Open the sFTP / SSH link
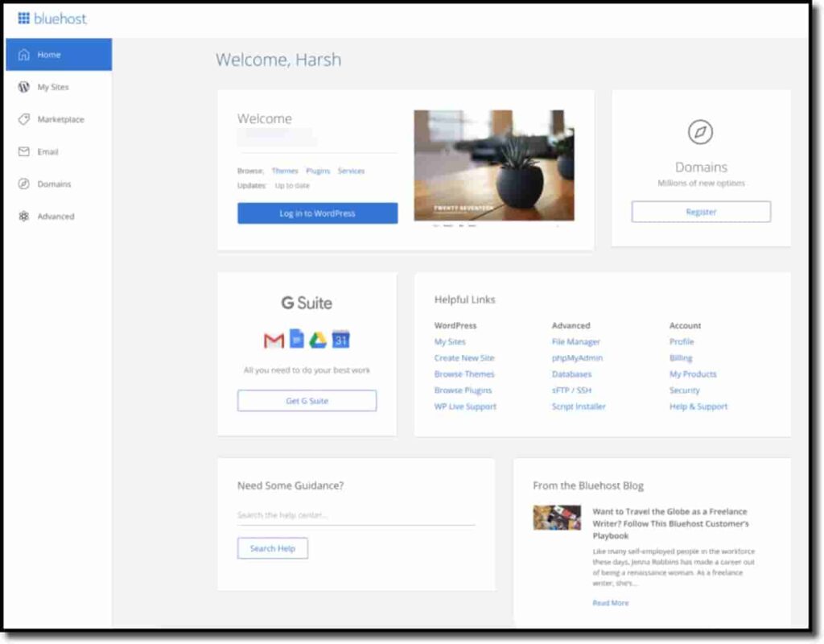Screen dimensions: 824x644 [x=572, y=390]
